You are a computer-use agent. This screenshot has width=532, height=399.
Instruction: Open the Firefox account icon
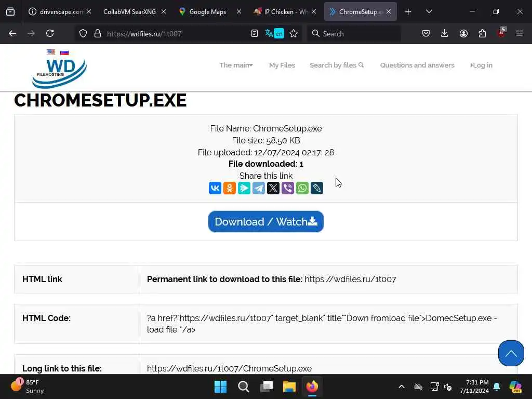[x=463, y=34]
